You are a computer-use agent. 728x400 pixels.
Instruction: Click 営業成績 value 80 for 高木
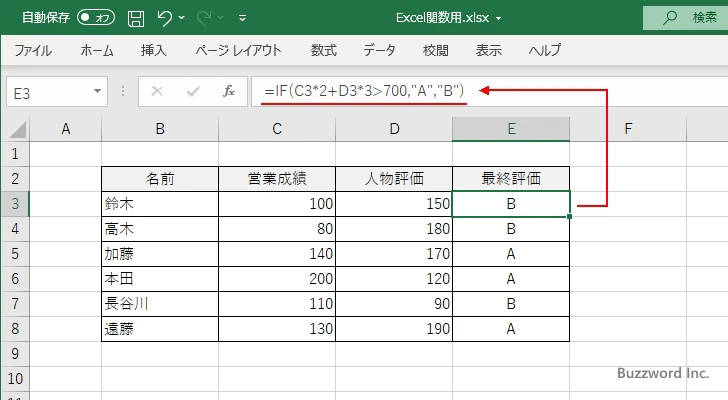[277, 229]
